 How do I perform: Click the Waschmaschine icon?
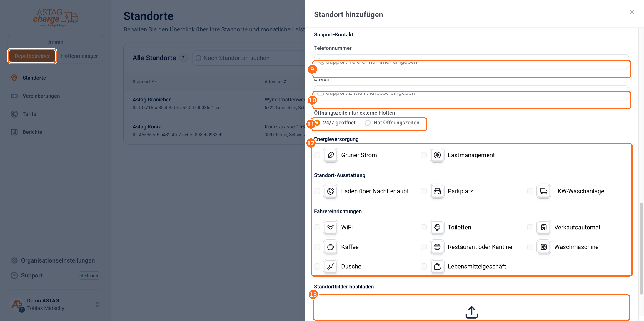[544, 247]
